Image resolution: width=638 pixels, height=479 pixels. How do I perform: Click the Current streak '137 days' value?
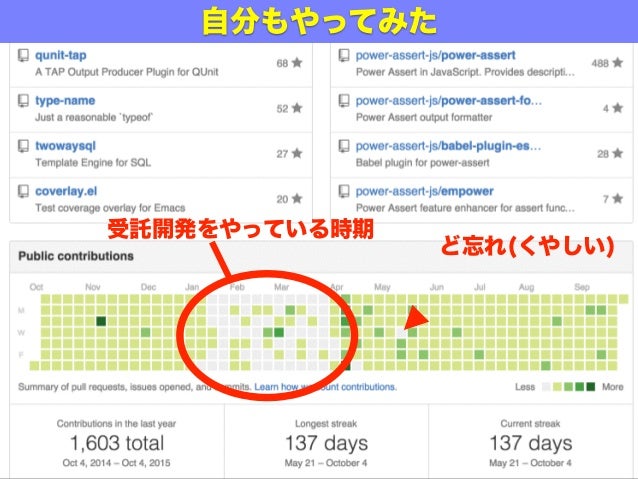pos(531,443)
